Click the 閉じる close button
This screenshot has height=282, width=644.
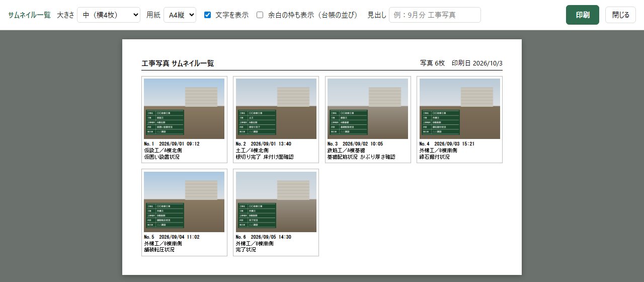click(620, 15)
